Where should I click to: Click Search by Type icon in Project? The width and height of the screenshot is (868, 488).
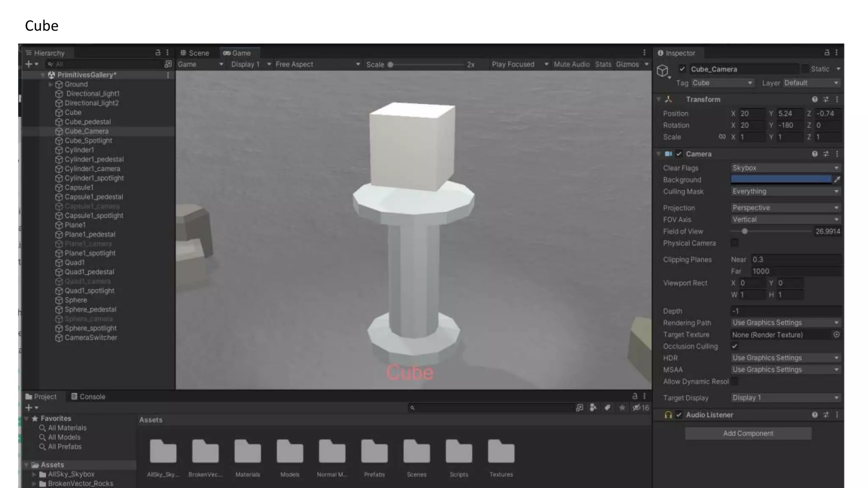click(x=593, y=408)
